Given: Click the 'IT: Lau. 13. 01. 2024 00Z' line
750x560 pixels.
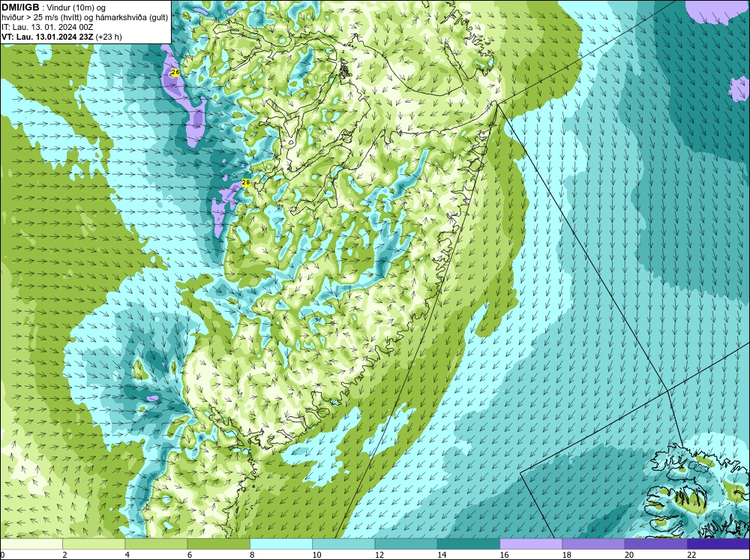Looking at the screenshot, I should 47,27.
